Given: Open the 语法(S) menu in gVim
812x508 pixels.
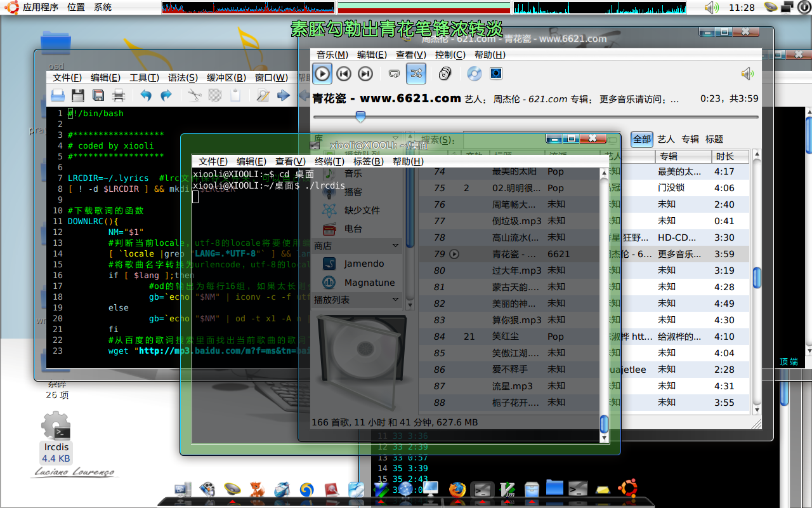Looking at the screenshot, I should (x=182, y=78).
